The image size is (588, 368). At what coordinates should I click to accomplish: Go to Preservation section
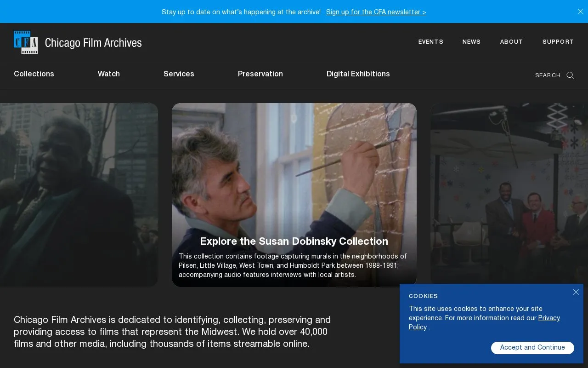(x=260, y=74)
